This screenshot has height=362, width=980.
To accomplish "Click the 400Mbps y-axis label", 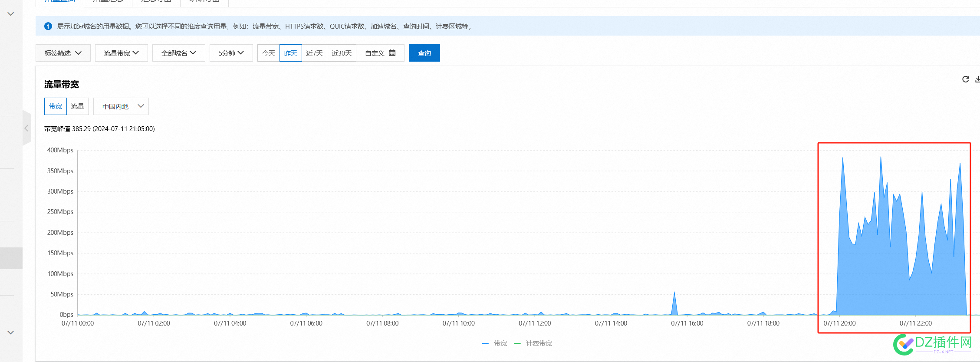I will click(x=60, y=150).
